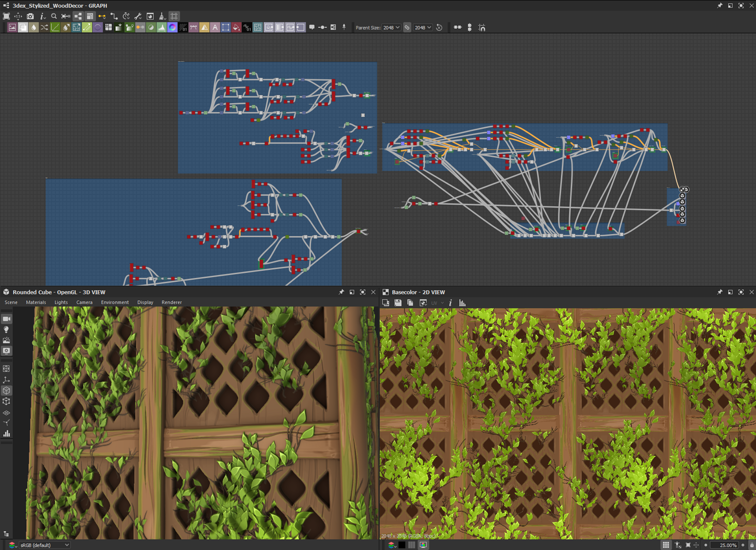Open the parent size width dropdown

coord(391,27)
